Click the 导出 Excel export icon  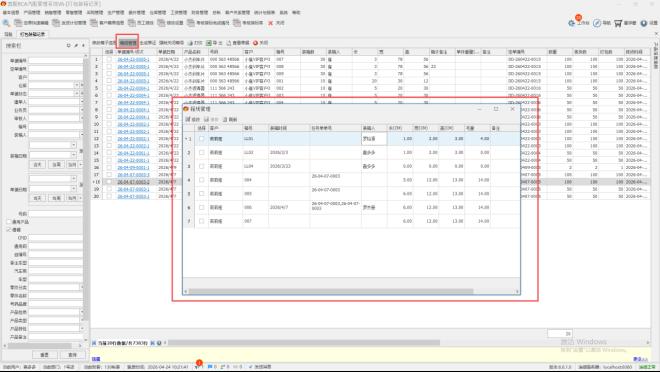[x=209, y=43]
